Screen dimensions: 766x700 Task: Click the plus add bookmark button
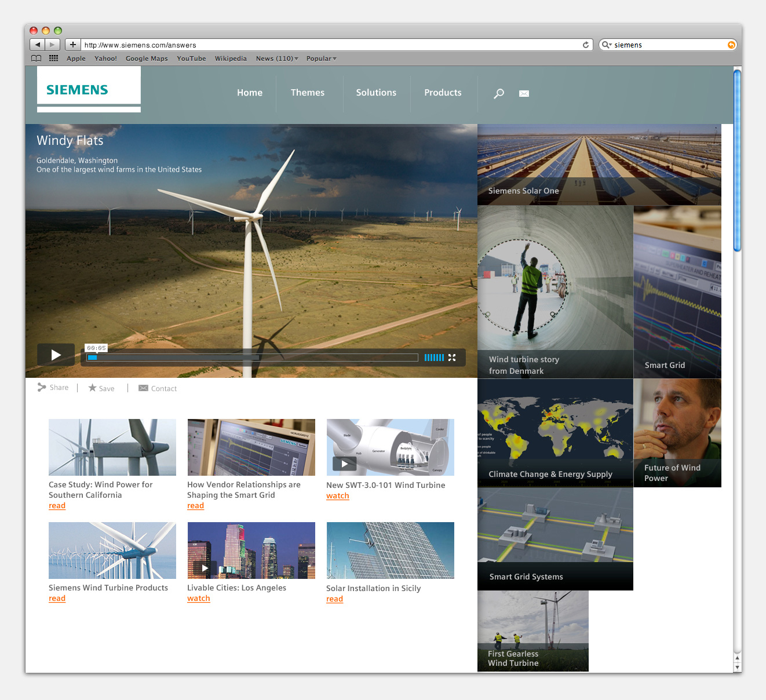click(72, 45)
